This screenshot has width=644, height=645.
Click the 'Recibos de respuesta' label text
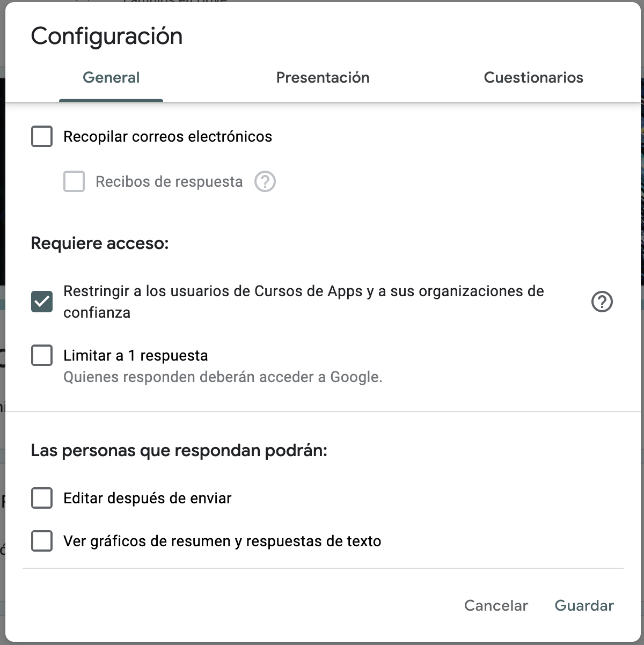pyautogui.click(x=169, y=182)
